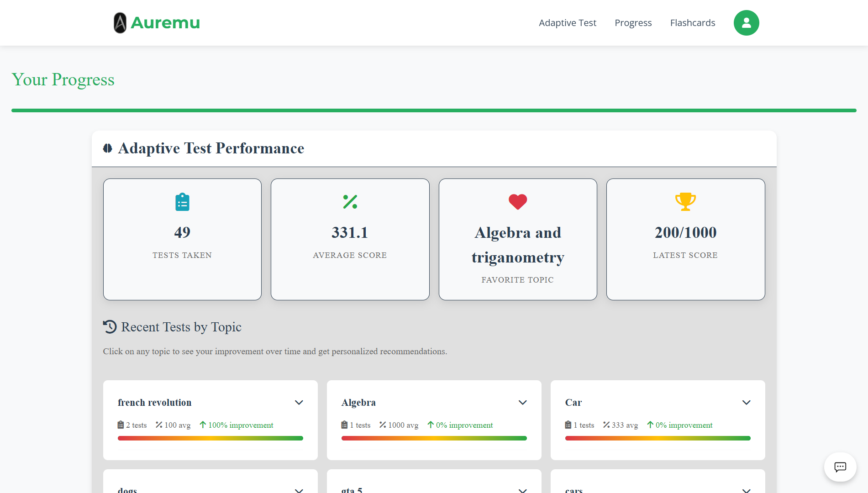Select the 49 Tests Taken card

[182, 239]
